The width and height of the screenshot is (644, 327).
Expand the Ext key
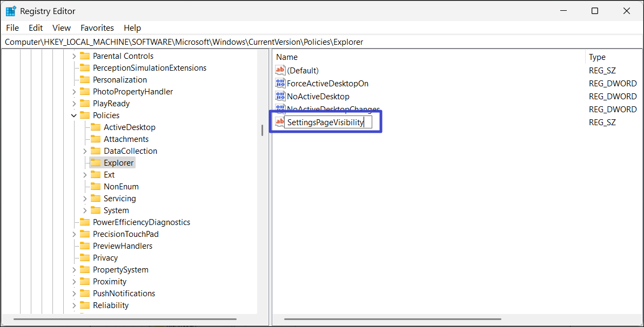[85, 175]
